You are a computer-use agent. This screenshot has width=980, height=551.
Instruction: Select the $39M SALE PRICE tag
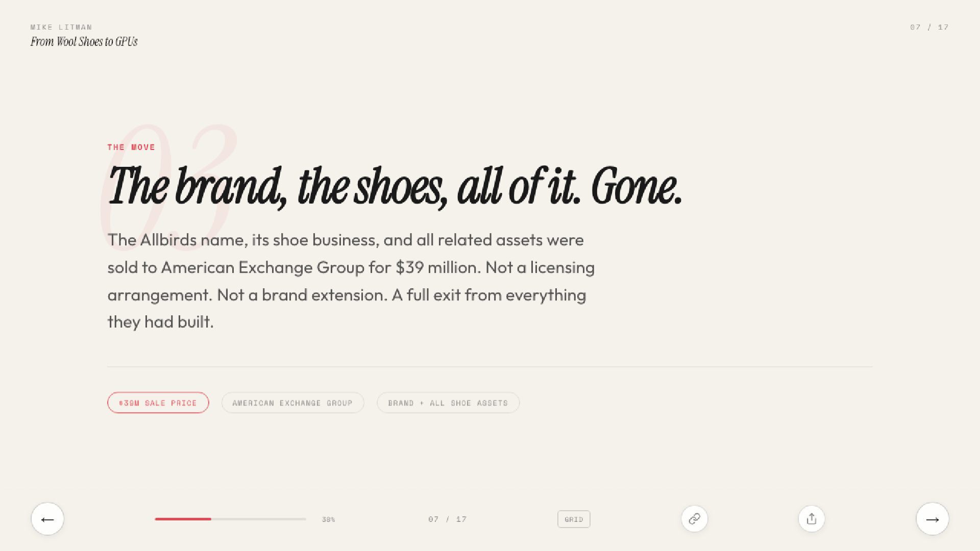click(158, 403)
